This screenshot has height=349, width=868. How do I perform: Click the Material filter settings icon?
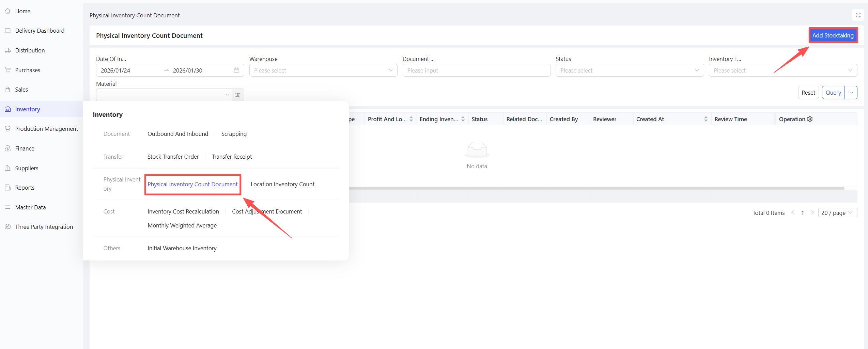[238, 95]
